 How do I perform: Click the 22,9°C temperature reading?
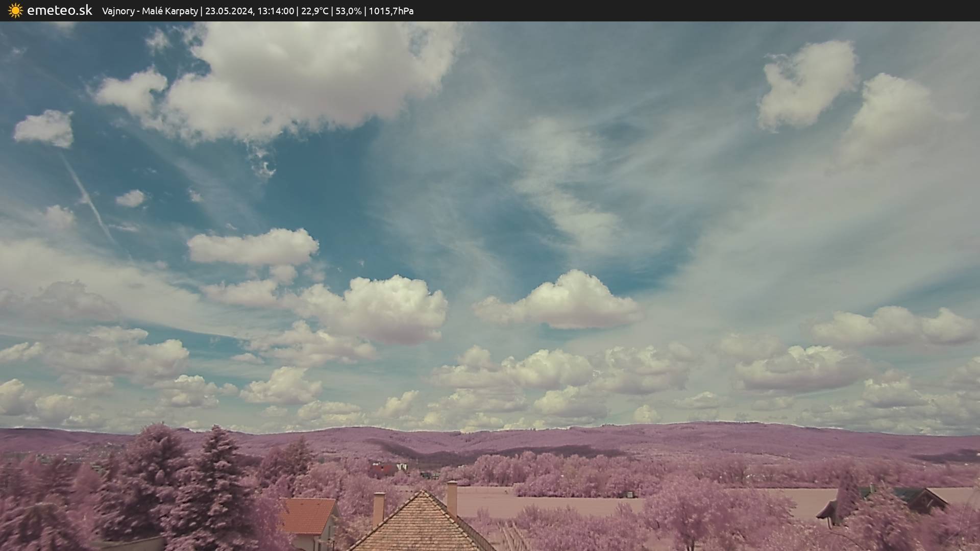(x=314, y=11)
